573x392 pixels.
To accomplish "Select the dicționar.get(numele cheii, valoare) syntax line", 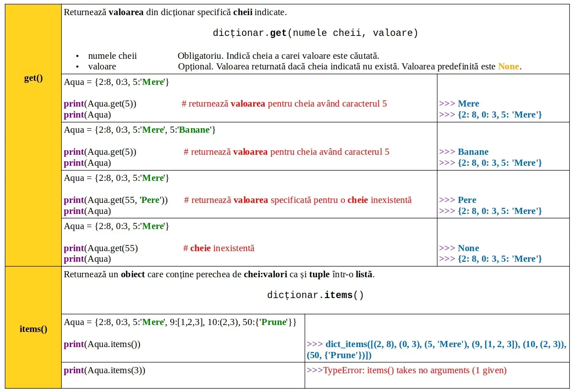I will tap(315, 33).
